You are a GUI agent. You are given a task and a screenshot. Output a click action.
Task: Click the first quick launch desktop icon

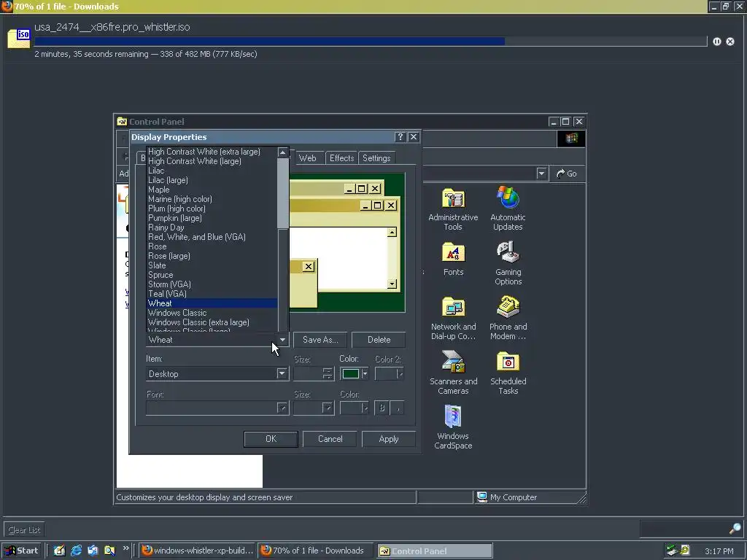[x=59, y=551]
